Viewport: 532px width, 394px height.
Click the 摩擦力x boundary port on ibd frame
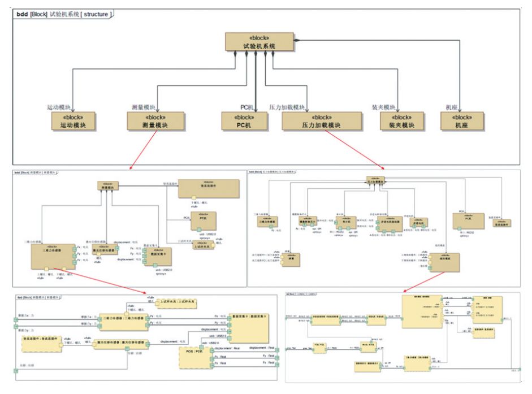(x=16, y=320)
